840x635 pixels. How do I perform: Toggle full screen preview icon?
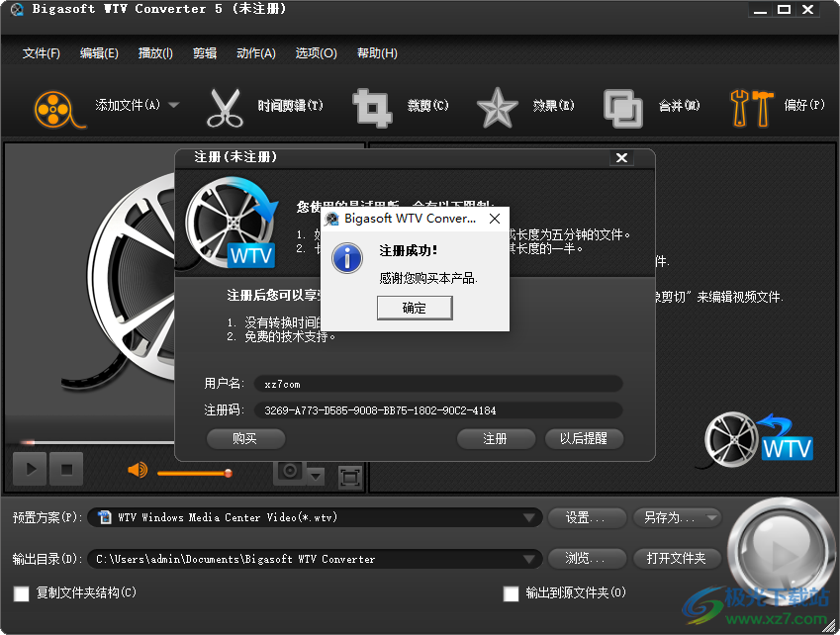tap(350, 477)
